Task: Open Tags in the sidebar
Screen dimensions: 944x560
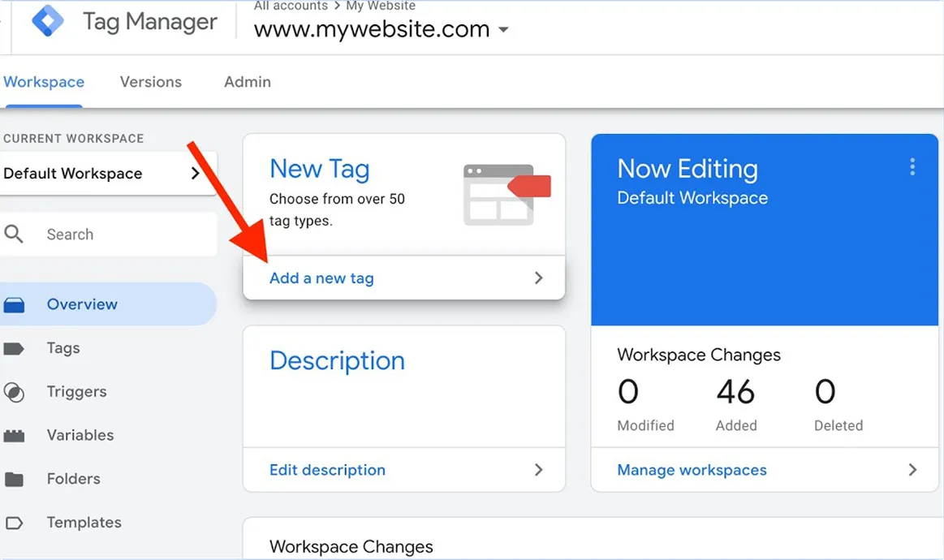Action: pos(63,348)
